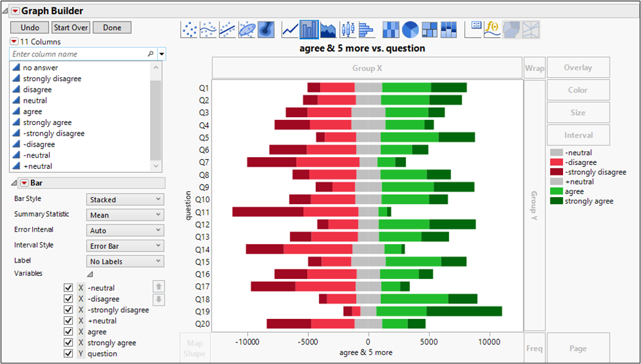Collapse the Bar panel disclosure triangle
641x364 pixels.
[14, 183]
